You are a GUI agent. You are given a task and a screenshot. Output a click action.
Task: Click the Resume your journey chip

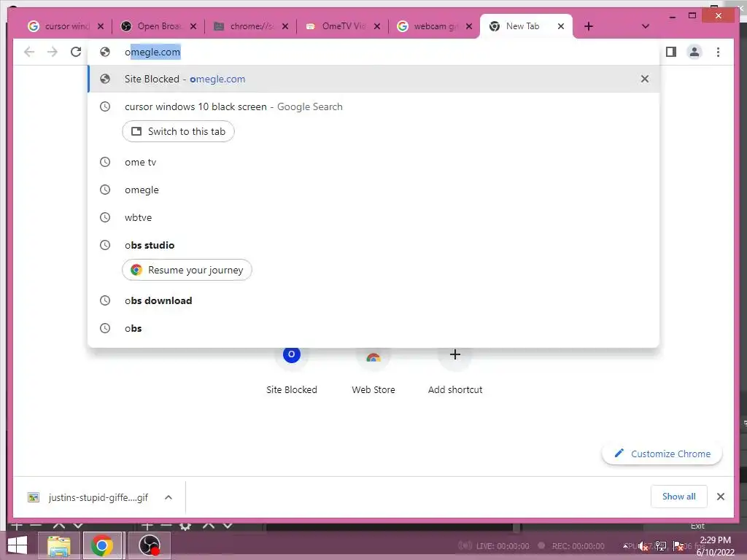pyautogui.click(x=187, y=270)
